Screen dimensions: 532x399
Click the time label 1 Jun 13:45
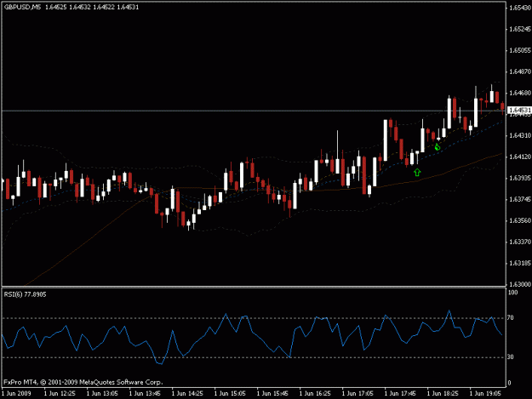[145, 394]
